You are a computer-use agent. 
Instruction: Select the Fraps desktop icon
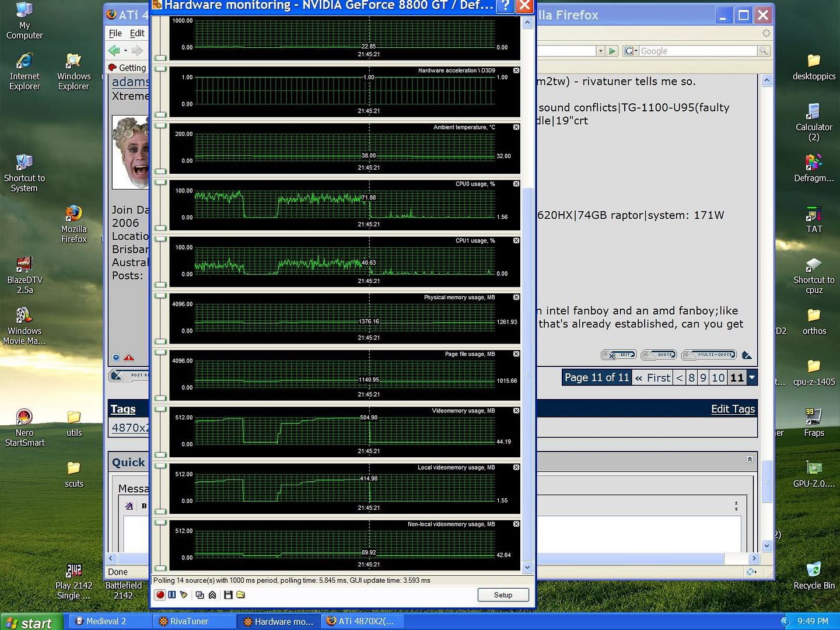coord(814,423)
